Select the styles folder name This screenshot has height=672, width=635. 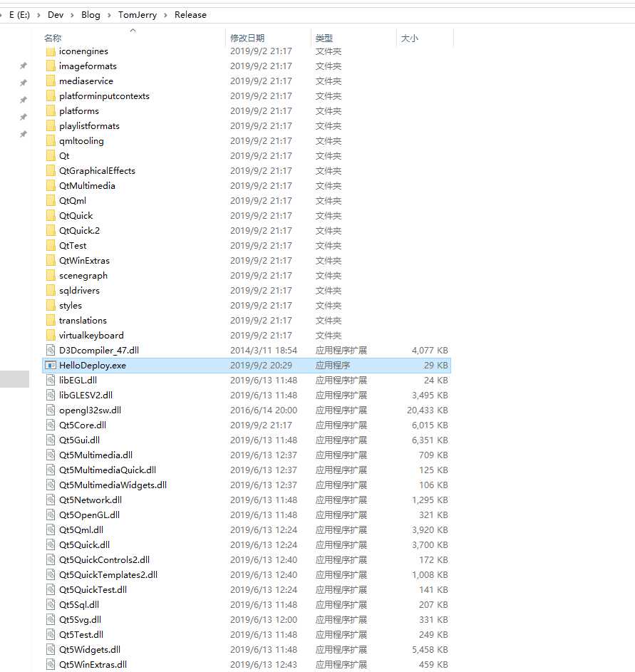pyautogui.click(x=71, y=306)
